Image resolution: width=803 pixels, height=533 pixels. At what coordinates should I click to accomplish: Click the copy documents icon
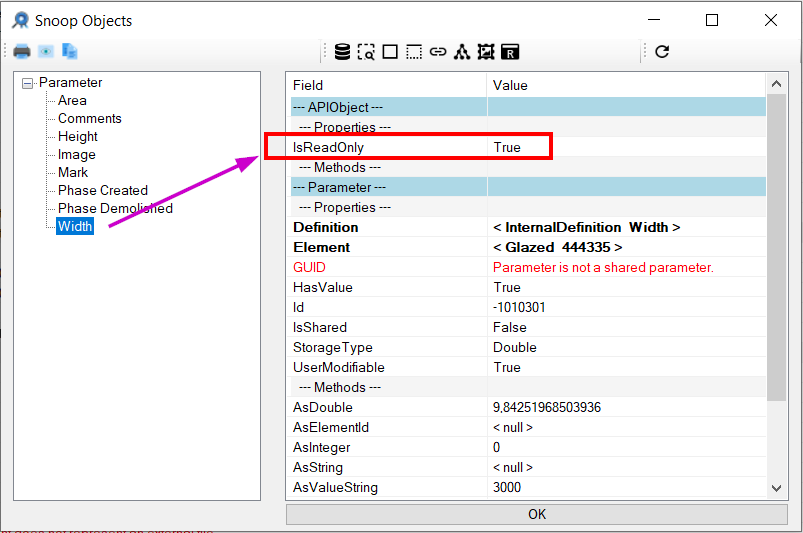(x=69, y=51)
